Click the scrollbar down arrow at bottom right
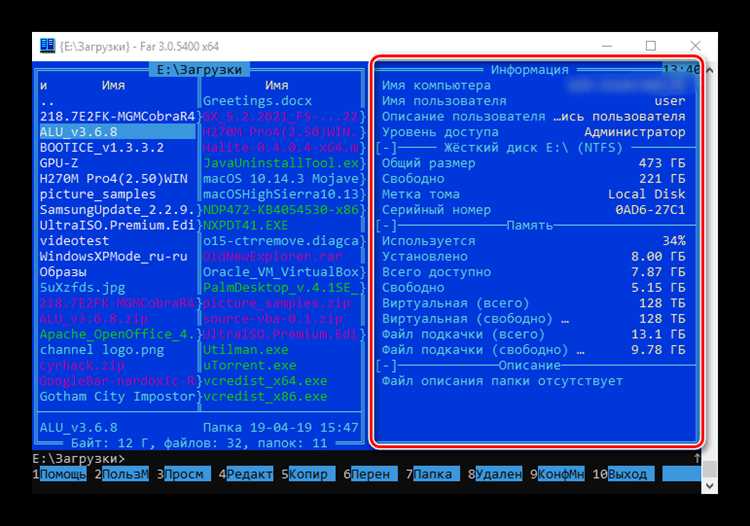Viewport: 750px width, 526px height. coord(710,486)
